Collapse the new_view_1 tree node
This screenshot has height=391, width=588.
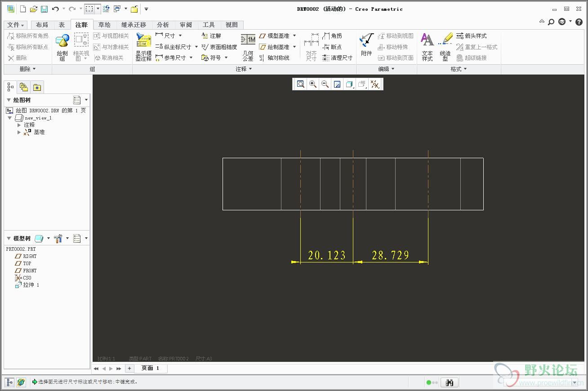10,118
